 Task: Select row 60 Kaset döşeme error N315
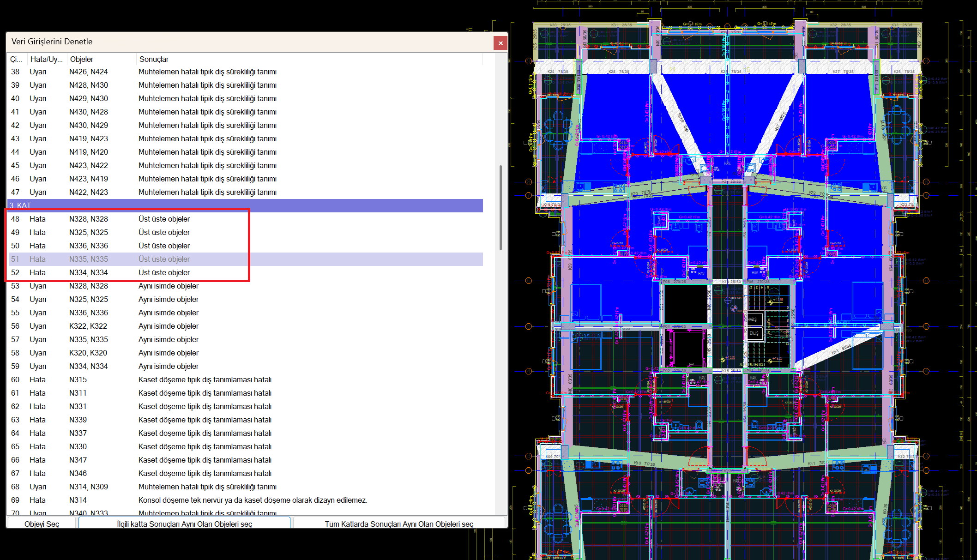[x=78, y=379]
